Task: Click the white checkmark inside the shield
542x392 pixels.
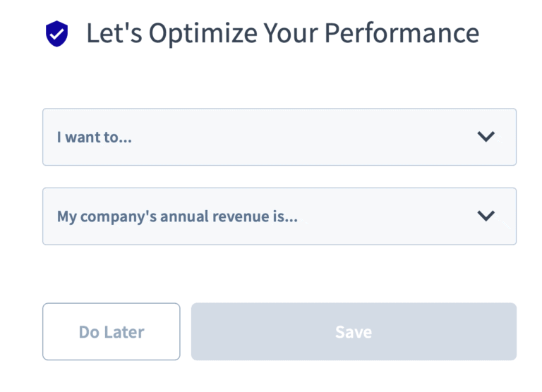Action: pyautogui.click(x=57, y=34)
